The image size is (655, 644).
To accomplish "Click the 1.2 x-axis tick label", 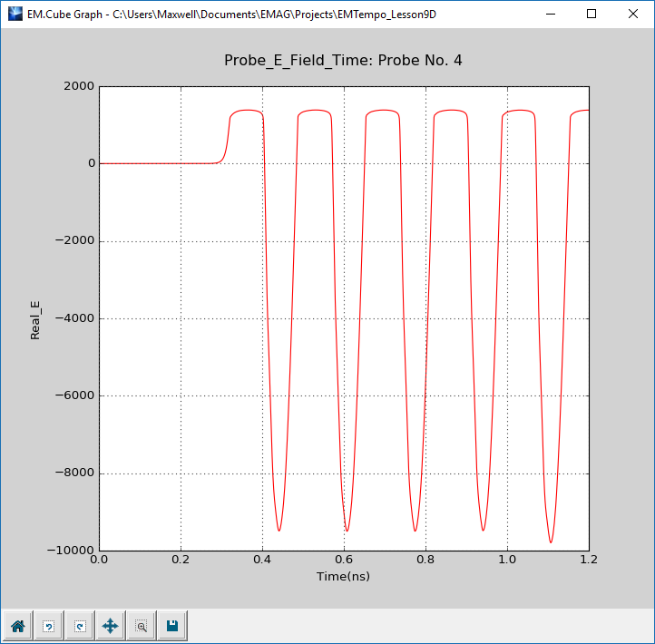I will (x=589, y=561).
